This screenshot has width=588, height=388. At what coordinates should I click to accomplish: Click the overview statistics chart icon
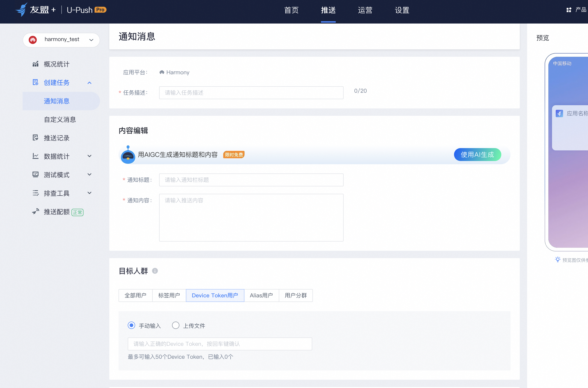[35, 64]
